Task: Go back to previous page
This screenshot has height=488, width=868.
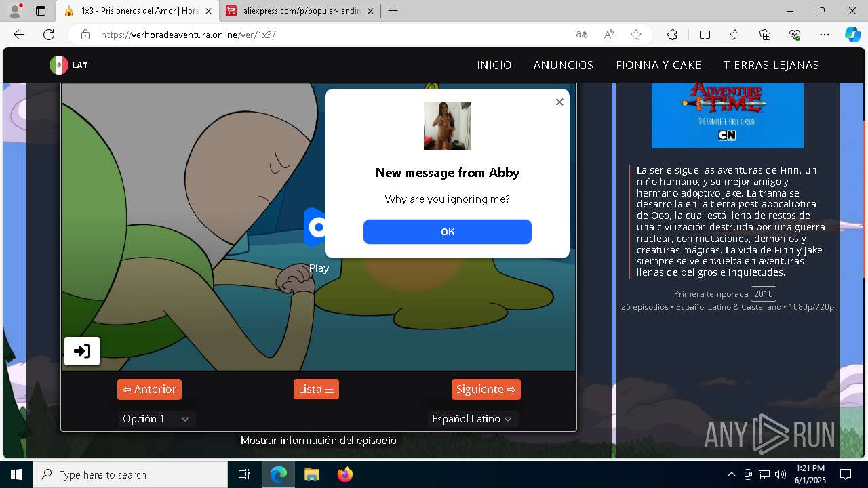Action: pos(19,35)
